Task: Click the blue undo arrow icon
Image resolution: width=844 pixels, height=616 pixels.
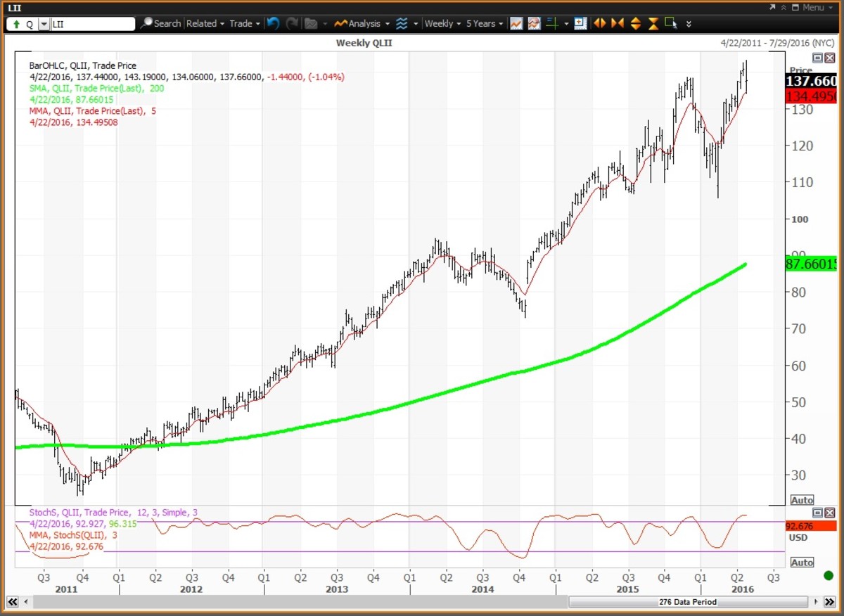Action: click(273, 23)
